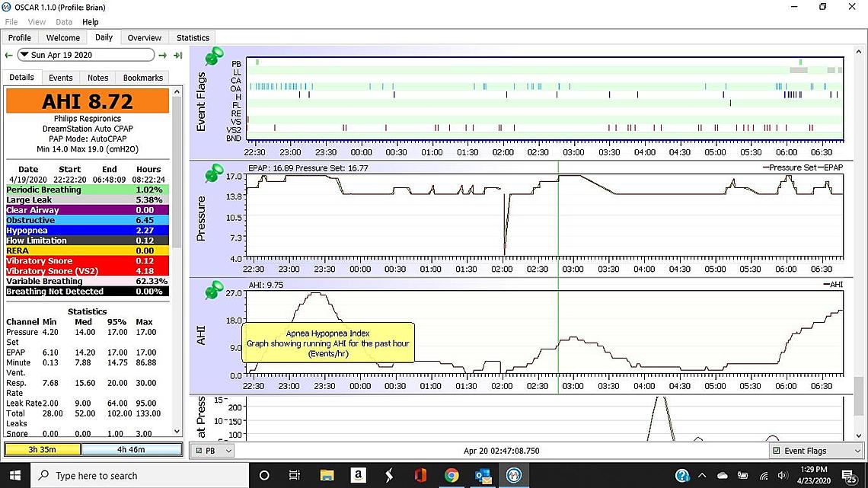The height and width of the screenshot is (488, 868).
Task: Toggle the PB checkbox in bottom bar
Action: (199, 451)
